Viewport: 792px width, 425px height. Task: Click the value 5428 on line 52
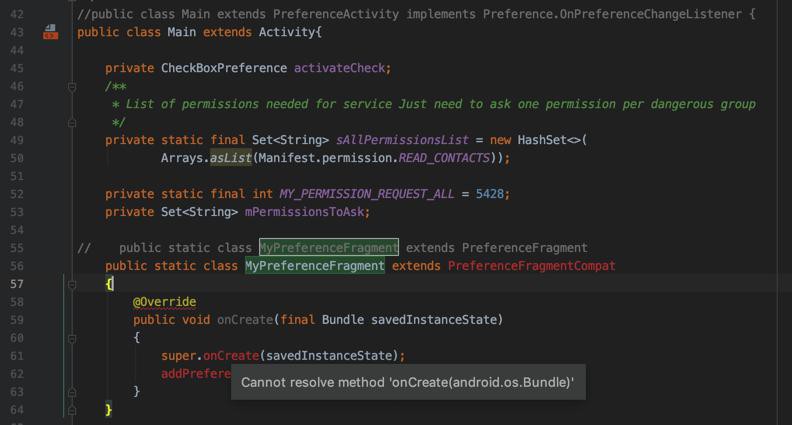[489, 194]
